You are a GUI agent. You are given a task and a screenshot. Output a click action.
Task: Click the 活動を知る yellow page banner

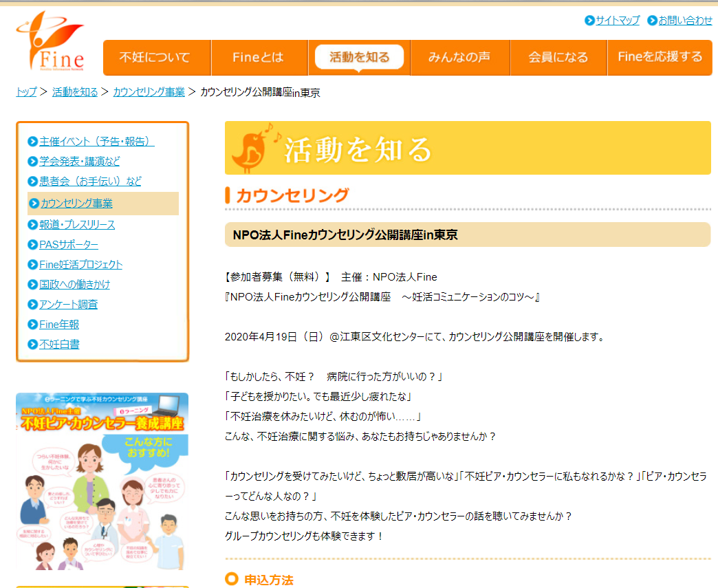coord(468,148)
